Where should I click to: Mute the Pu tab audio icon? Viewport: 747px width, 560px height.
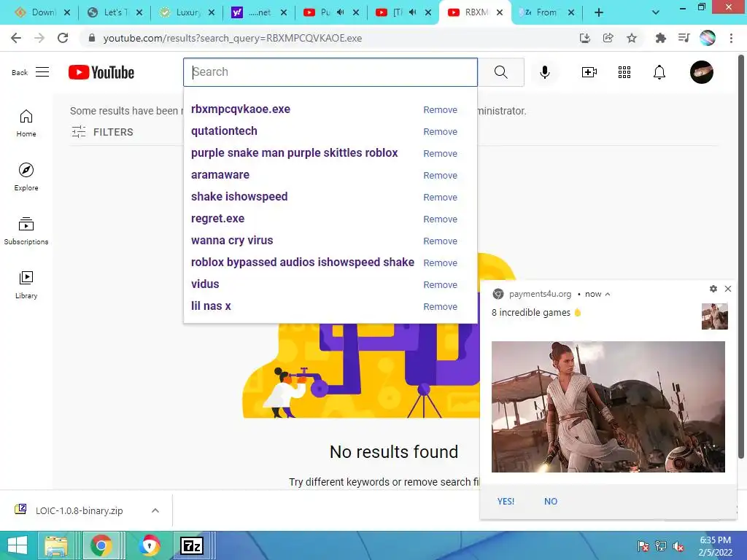[340, 12]
